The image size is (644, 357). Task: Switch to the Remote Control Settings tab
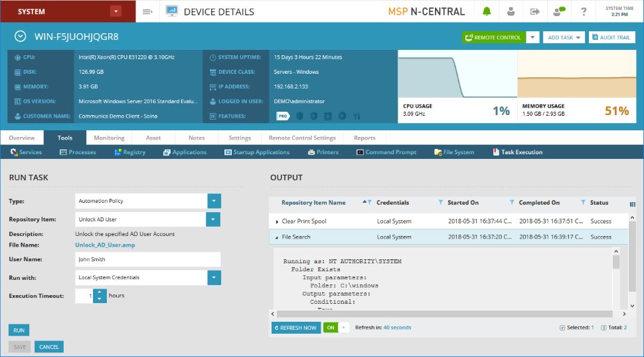302,138
